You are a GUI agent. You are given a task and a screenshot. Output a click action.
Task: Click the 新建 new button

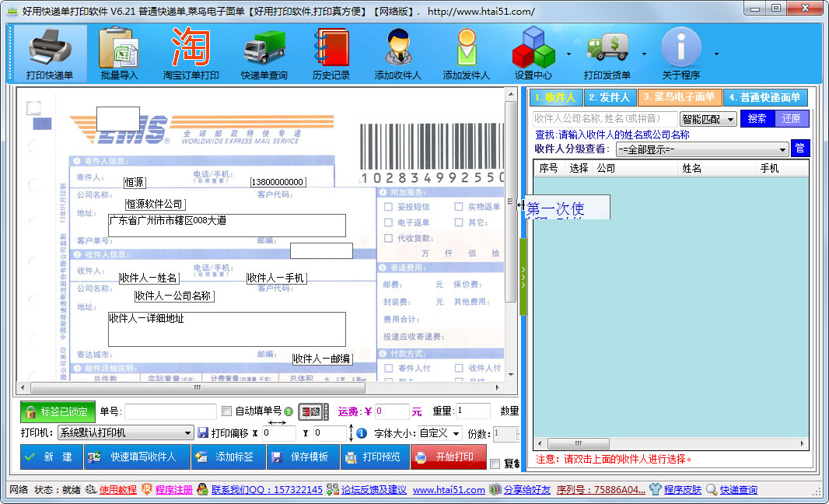tap(51, 457)
